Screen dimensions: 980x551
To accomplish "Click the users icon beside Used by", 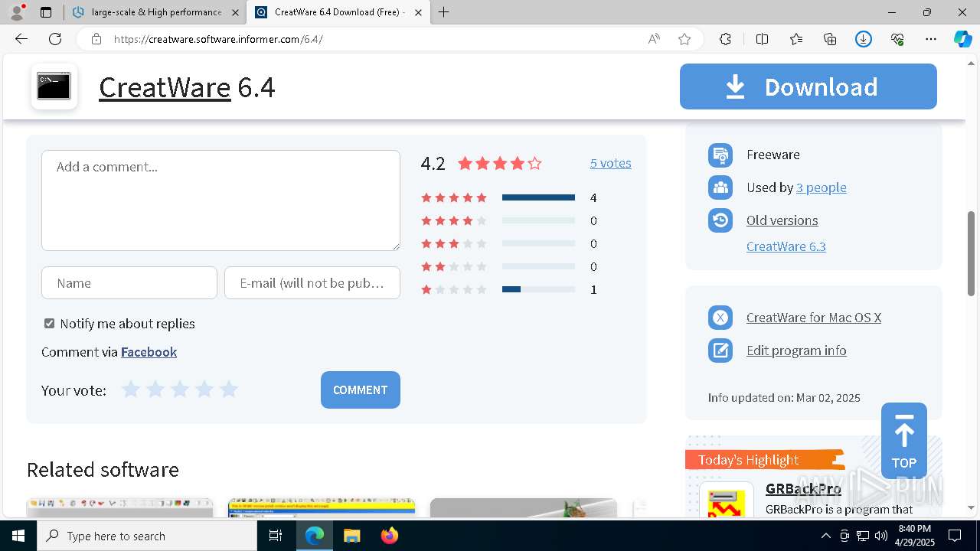I will (x=720, y=187).
